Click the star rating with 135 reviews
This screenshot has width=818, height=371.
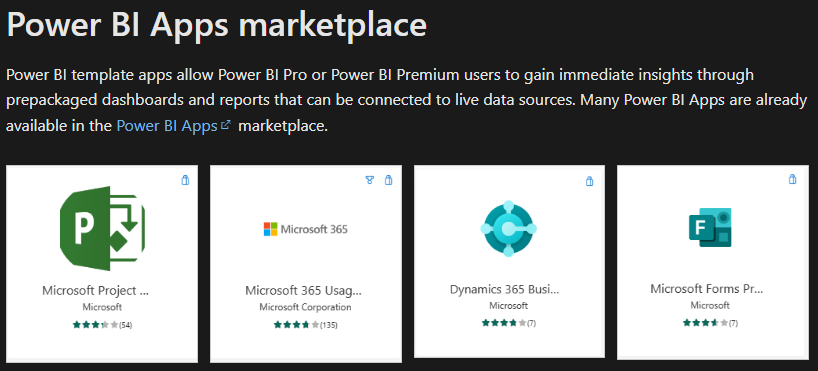click(306, 325)
